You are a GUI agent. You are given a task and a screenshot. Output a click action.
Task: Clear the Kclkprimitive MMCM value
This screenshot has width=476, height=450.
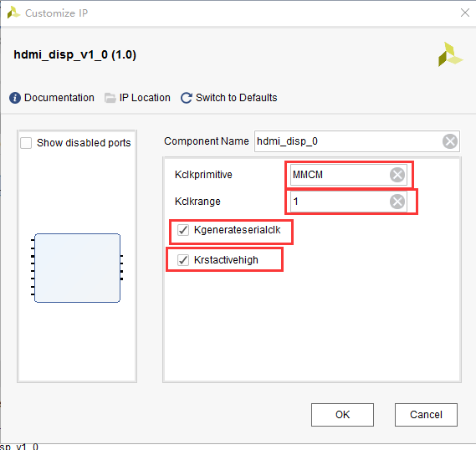tap(397, 175)
